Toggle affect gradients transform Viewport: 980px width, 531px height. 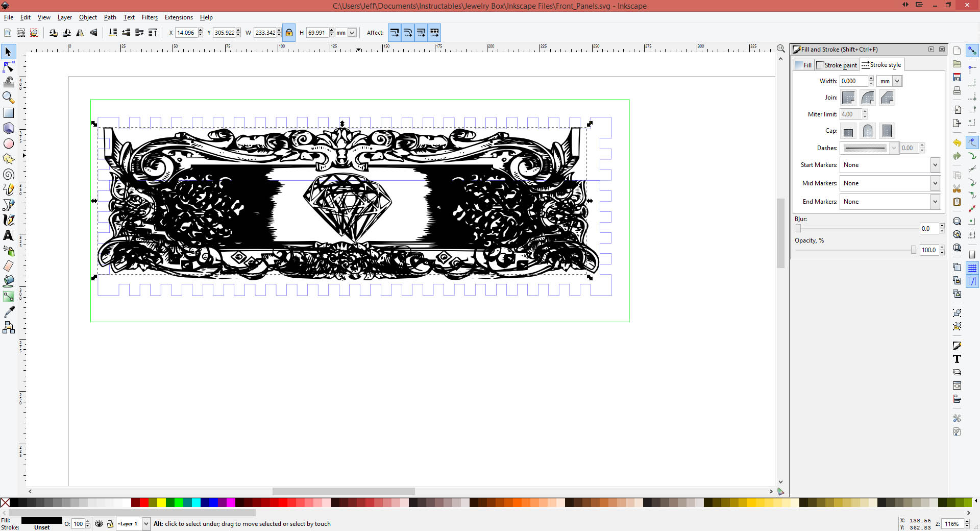point(421,33)
